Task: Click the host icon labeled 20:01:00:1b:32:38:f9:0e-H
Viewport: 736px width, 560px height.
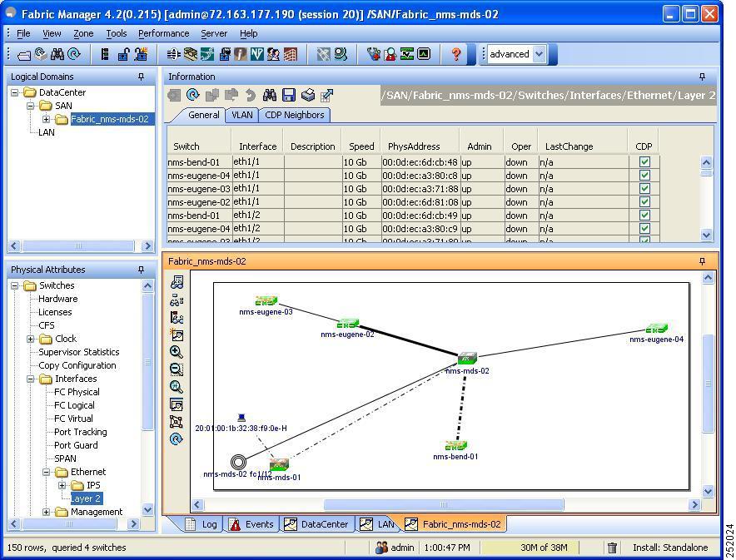Action: point(241,417)
